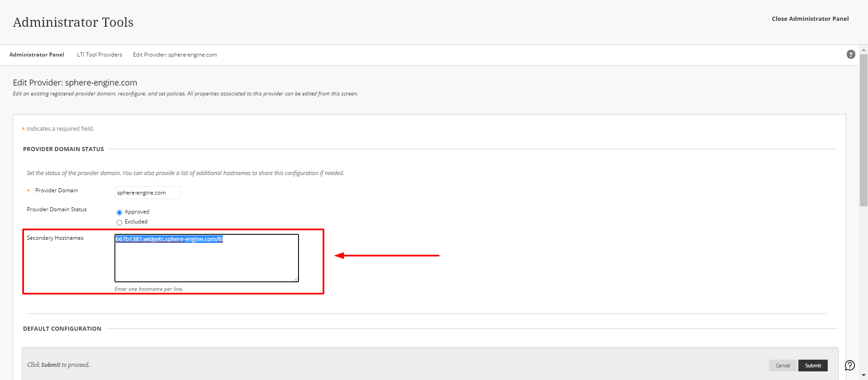Click the Approved label text
Viewport: 868px width, 380px height.
[x=137, y=212]
